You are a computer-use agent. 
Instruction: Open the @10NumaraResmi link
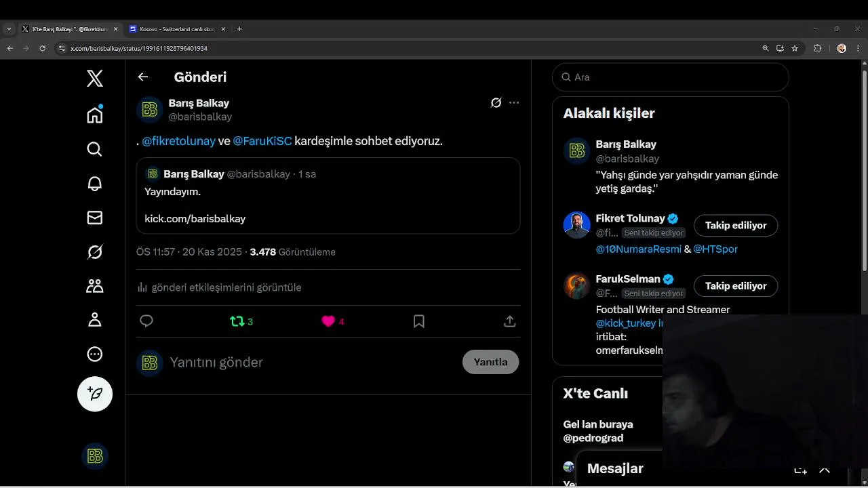click(638, 249)
